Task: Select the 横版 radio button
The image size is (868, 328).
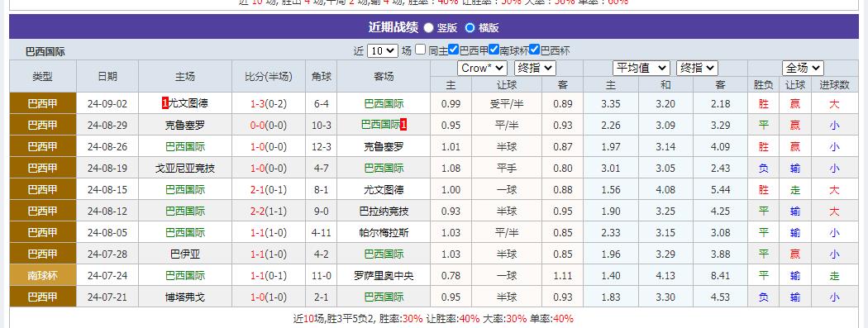Action: (470, 27)
